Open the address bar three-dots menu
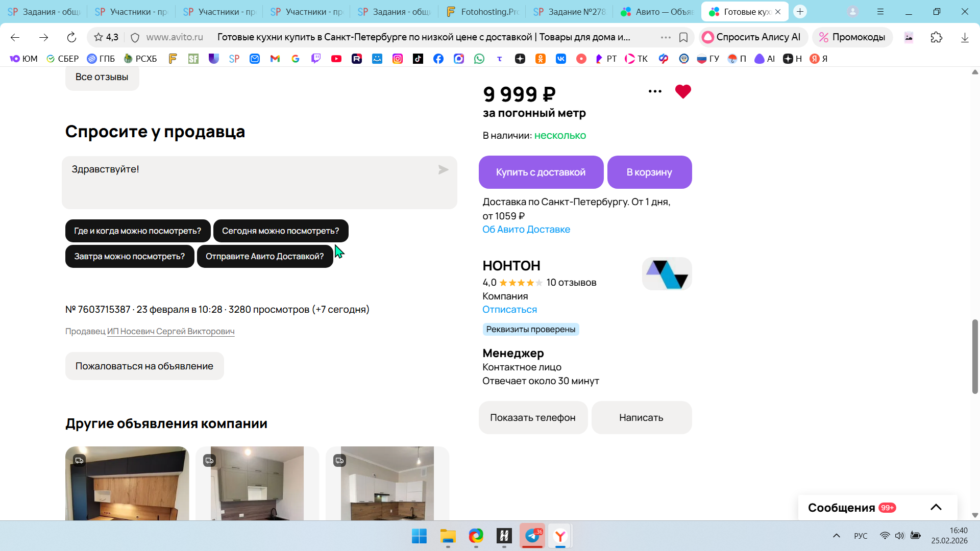This screenshot has height=551, width=980. click(666, 37)
